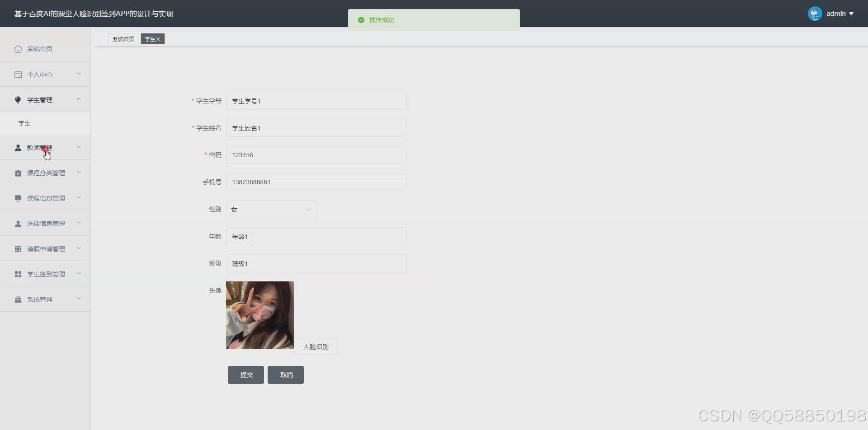868x430 pixels.
Task: Click the 手机号 input field
Action: pyautogui.click(x=316, y=182)
